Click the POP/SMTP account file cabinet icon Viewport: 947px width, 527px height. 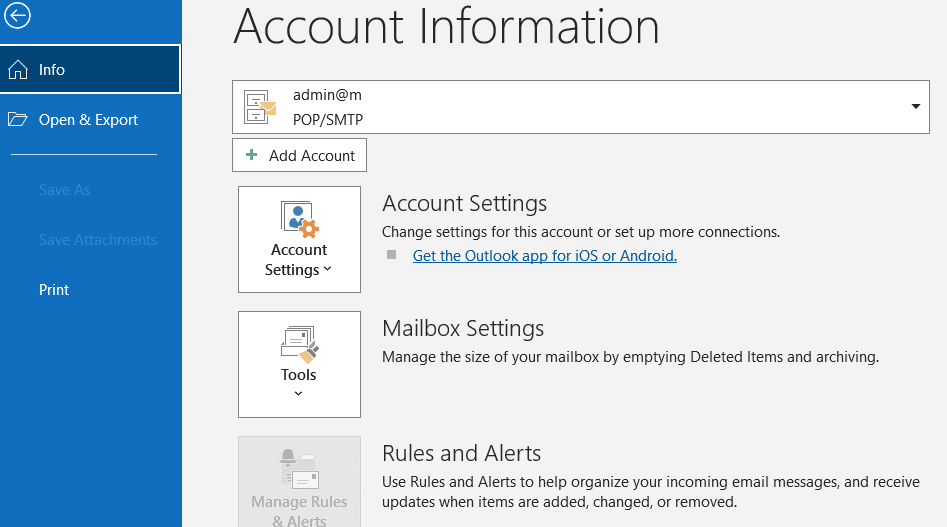260,107
